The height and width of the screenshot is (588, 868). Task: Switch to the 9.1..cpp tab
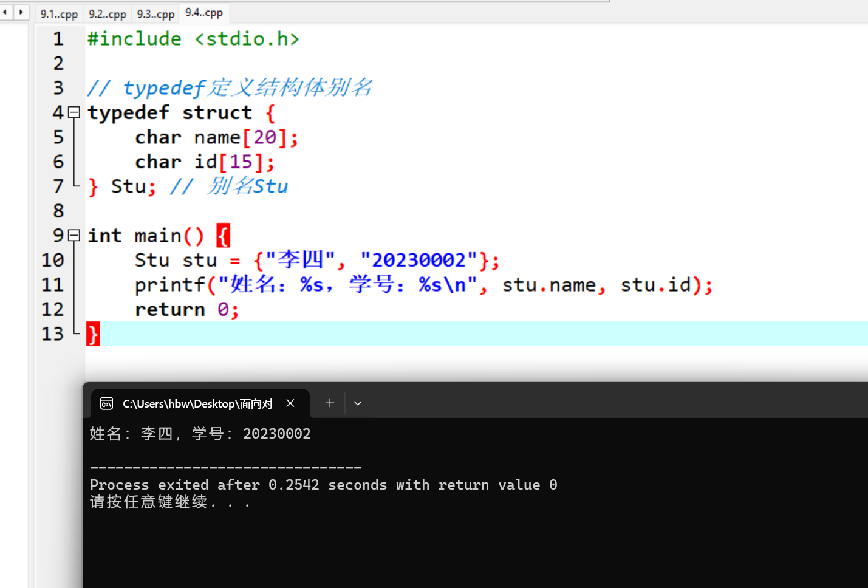tap(59, 14)
